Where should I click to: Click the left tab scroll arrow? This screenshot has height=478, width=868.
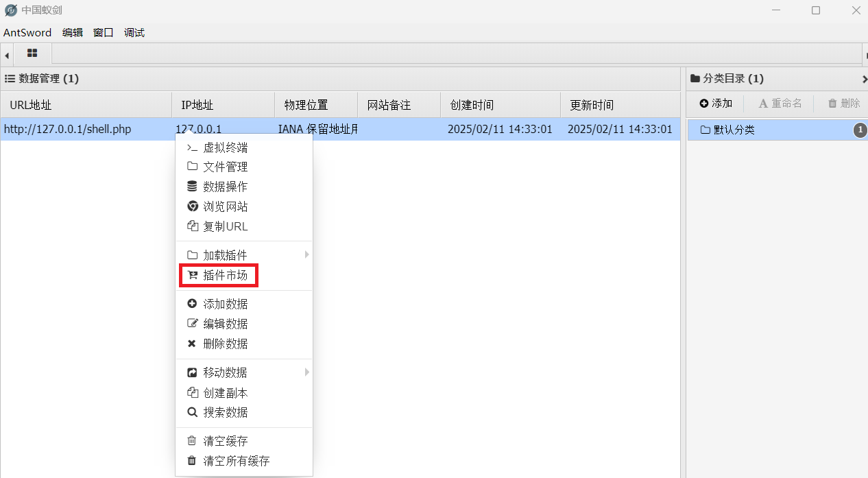point(6,54)
